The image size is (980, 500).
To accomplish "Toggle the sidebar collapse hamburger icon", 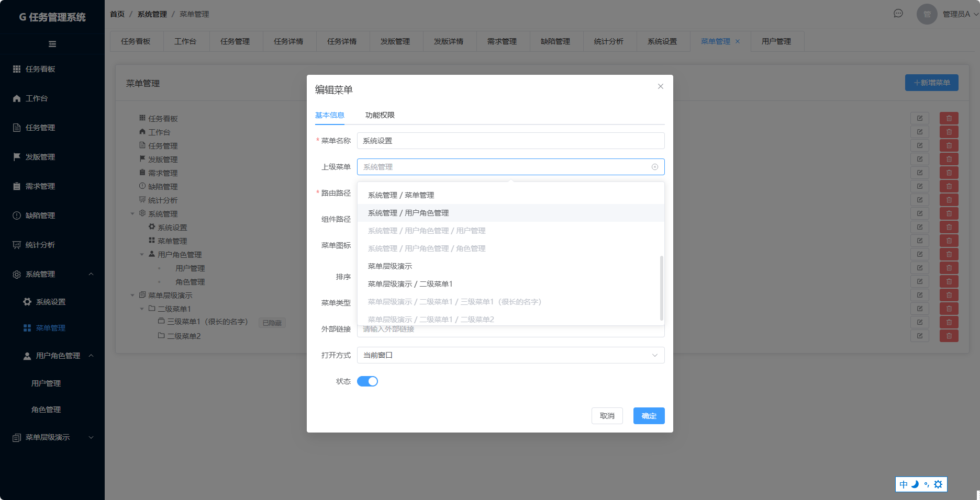I will 52,44.
